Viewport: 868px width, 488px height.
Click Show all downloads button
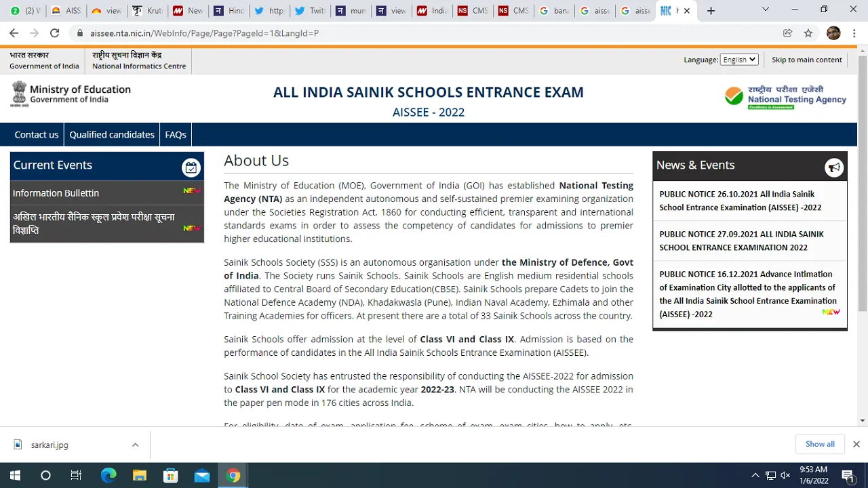(820, 444)
